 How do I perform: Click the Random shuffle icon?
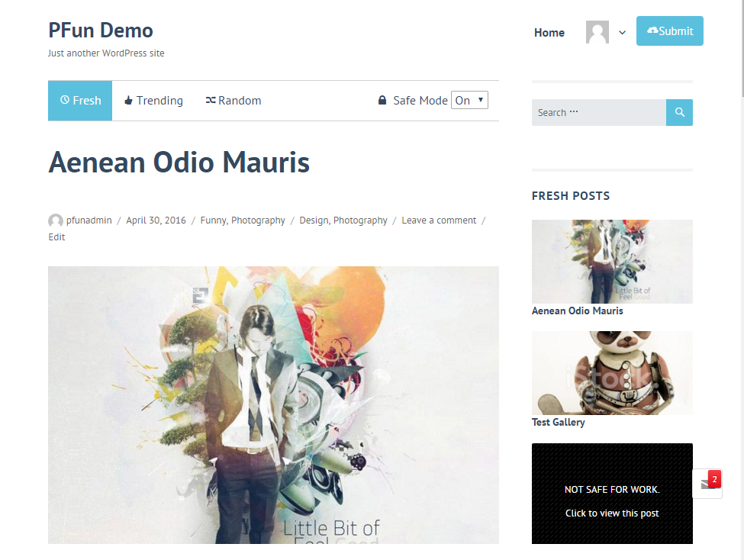[x=211, y=100]
